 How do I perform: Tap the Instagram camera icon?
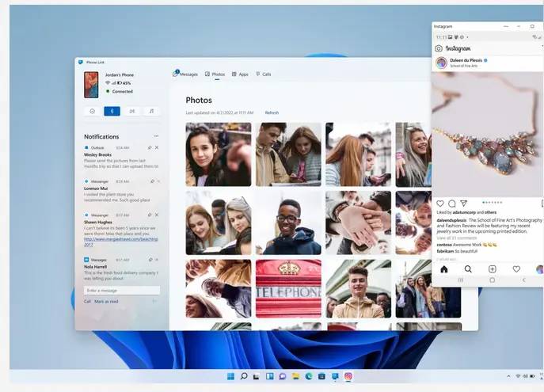[x=439, y=48]
